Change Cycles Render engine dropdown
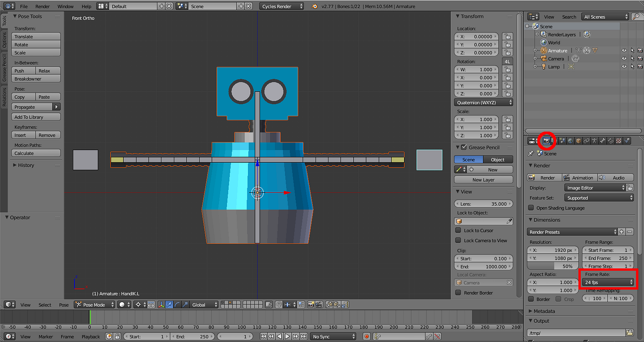 point(282,6)
